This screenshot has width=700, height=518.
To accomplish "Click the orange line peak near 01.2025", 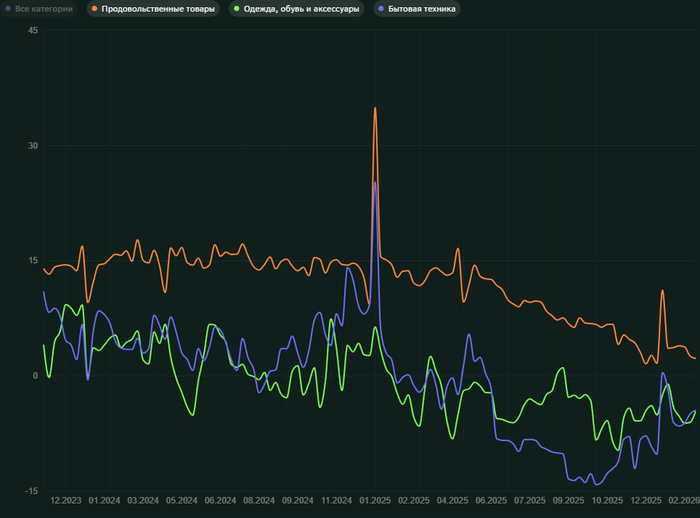I will point(375,108).
